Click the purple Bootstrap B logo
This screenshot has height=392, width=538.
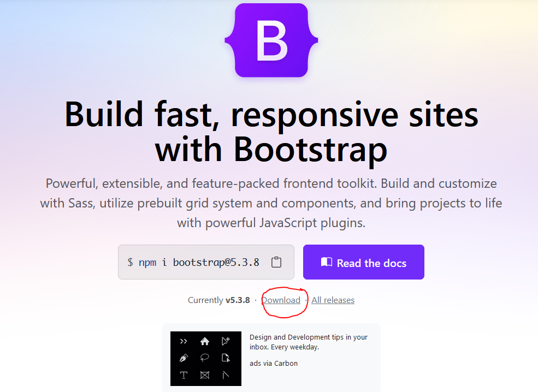click(271, 41)
